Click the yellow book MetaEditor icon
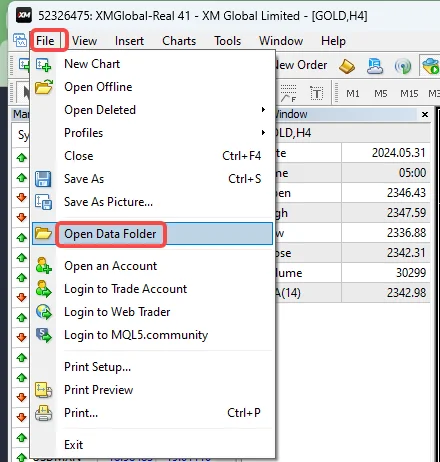The height and width of the screenshot is (462, 440). [x=347, y=66]
